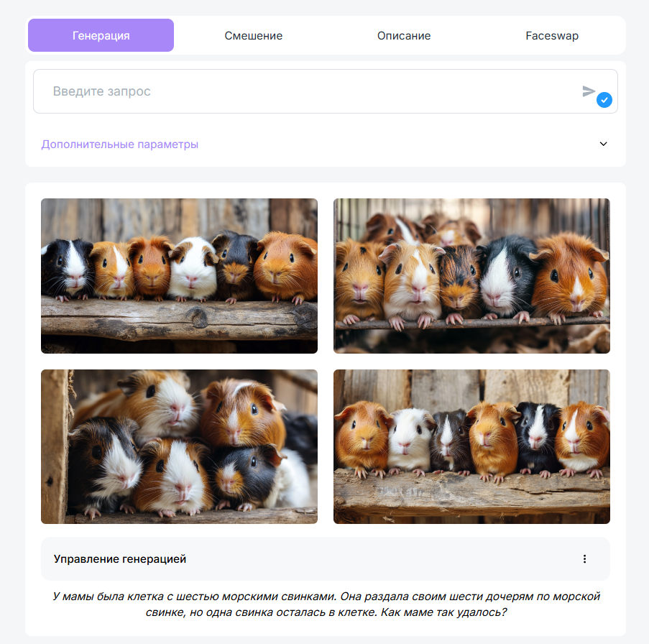Click the wooden log in the top-left image
The height and width of the screenshot is (644, 649).
(x=179, y=318)
